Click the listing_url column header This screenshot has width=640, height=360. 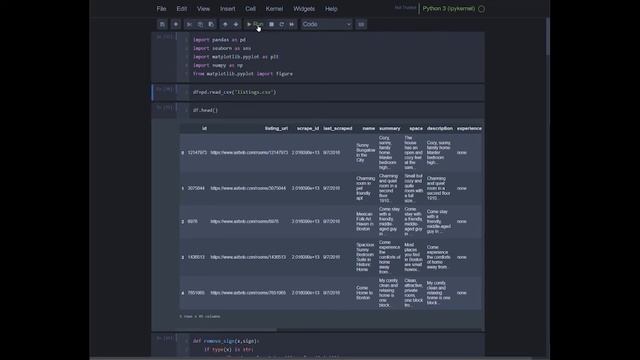click(x=276, y=129)
